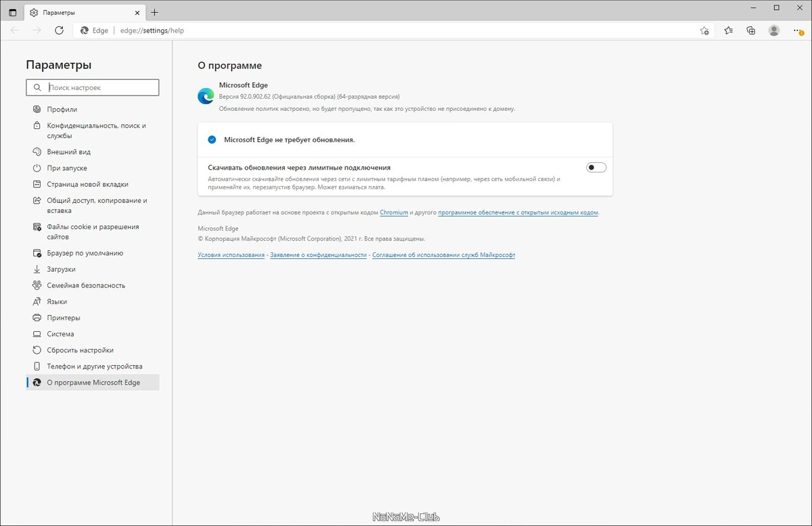Open the Принтеры settings section

(93, 318)
